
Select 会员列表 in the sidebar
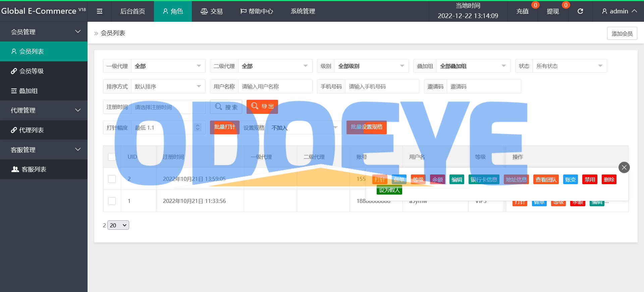tap(44, 52)
